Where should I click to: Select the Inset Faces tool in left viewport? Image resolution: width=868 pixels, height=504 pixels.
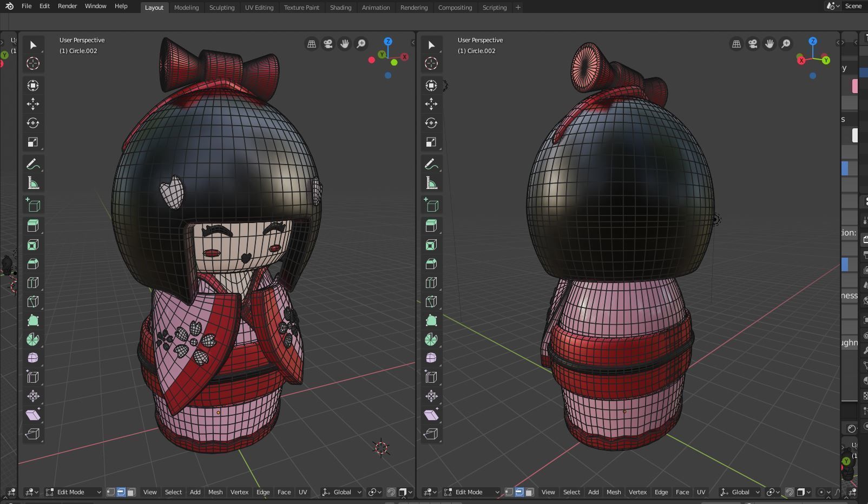[x=33, y=245]
